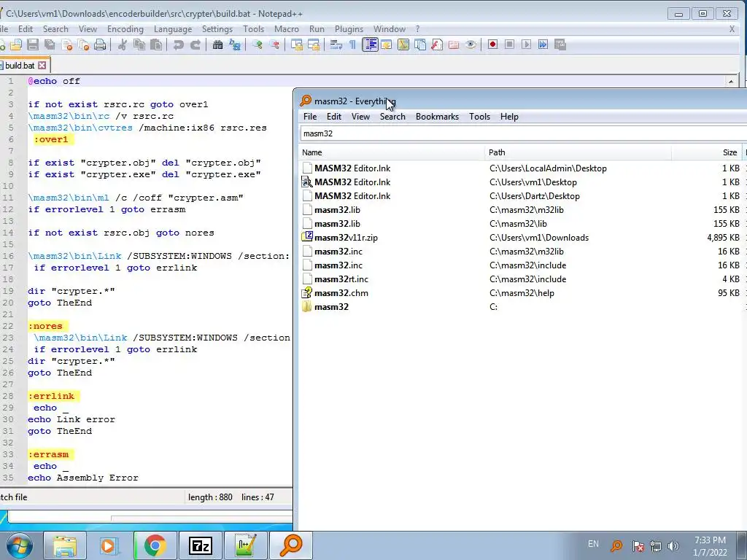Click the volume speaker tray icon
The width and height of the screenshot is (747, 560).
[673, 545]
